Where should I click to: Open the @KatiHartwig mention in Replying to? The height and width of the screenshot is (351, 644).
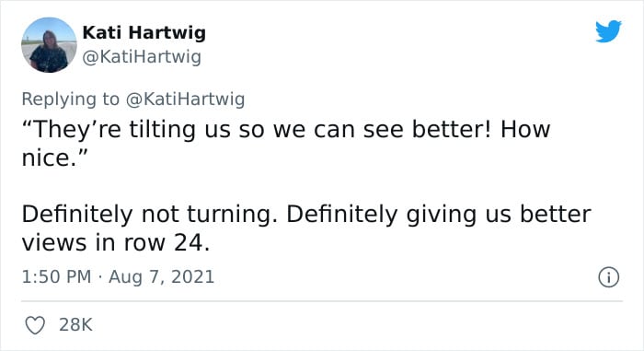[x=185, y=99]
